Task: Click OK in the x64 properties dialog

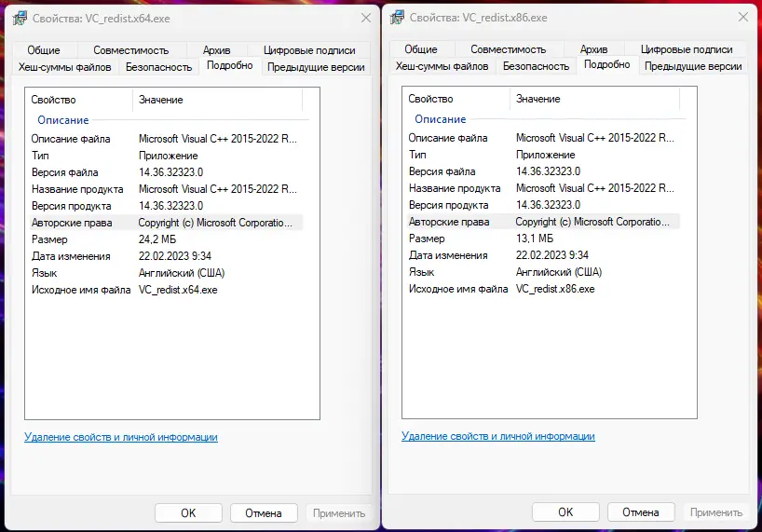Action: click(x=188, y=512)
